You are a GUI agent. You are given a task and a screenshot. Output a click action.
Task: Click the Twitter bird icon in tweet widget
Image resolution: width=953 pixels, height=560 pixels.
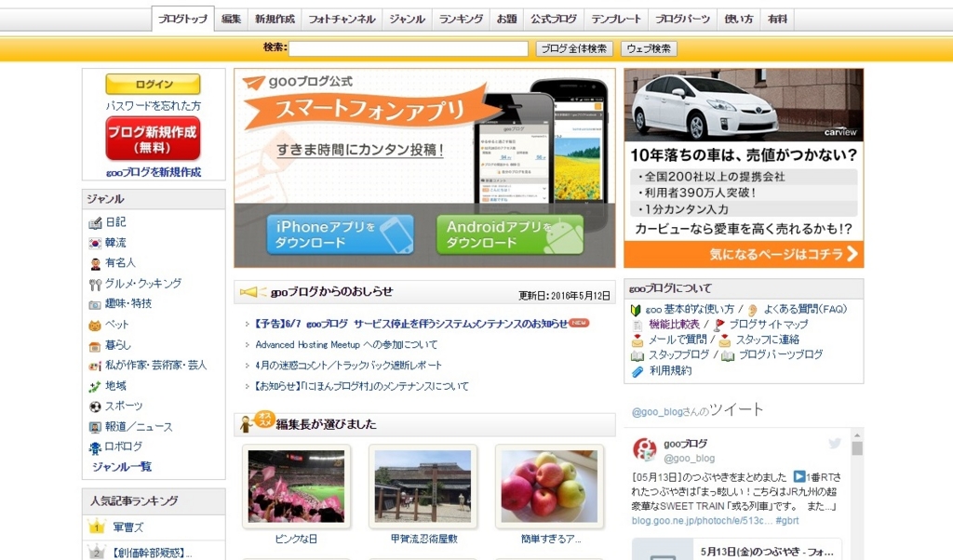point(835,444)
